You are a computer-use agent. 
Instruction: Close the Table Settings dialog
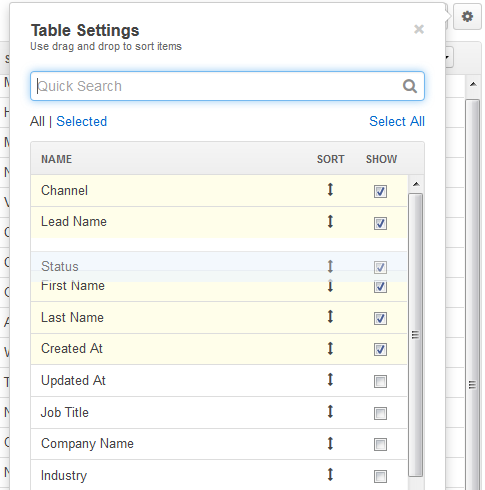tap(419, 29)
